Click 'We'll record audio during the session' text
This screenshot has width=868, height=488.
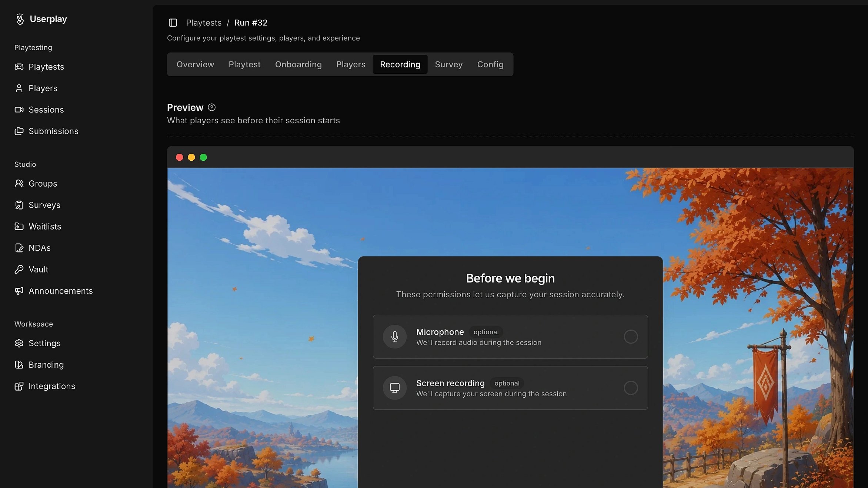click(x=479, y=343)
